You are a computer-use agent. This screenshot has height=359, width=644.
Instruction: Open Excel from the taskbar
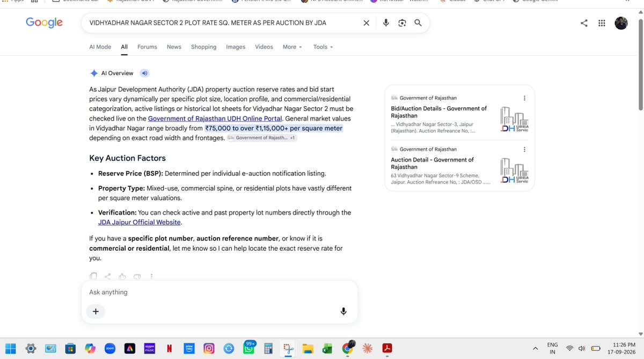click(x=327, y=349)
